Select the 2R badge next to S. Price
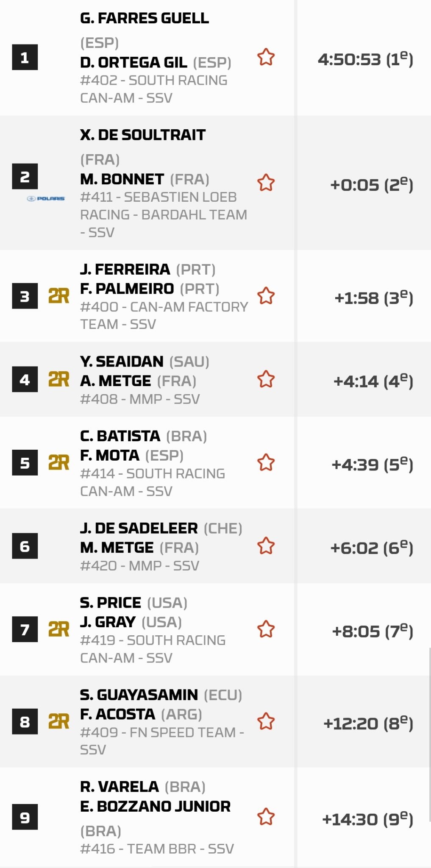This screenshot has height=868, width=431. click(x=58, y=629)
